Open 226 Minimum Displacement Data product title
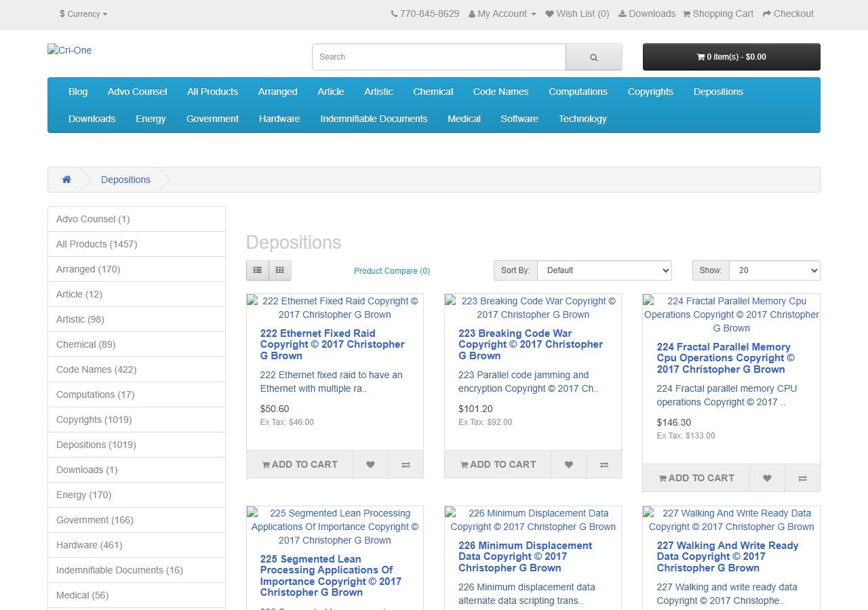The height and width of the screenshot is (610, 868). [526, 556]
